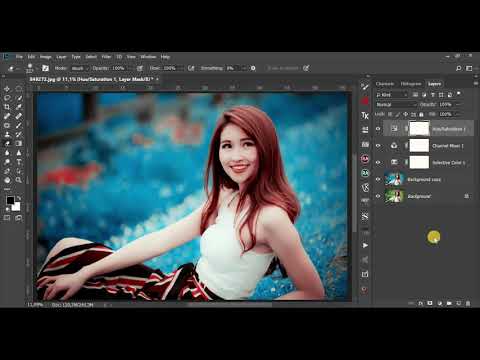Hide the Hue/Saturation 1 layer
Viewport: 480px width, 360px height.
coord(378,129)
